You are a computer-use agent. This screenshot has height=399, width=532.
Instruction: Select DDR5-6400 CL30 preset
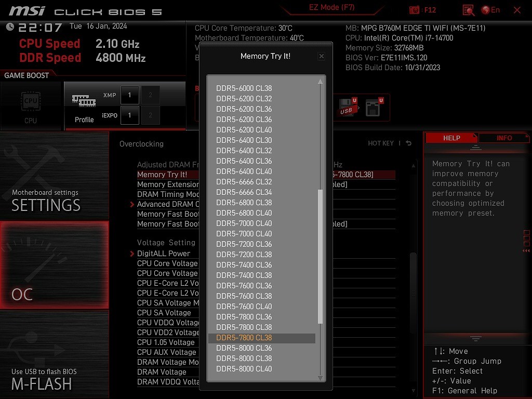[244, 140]
